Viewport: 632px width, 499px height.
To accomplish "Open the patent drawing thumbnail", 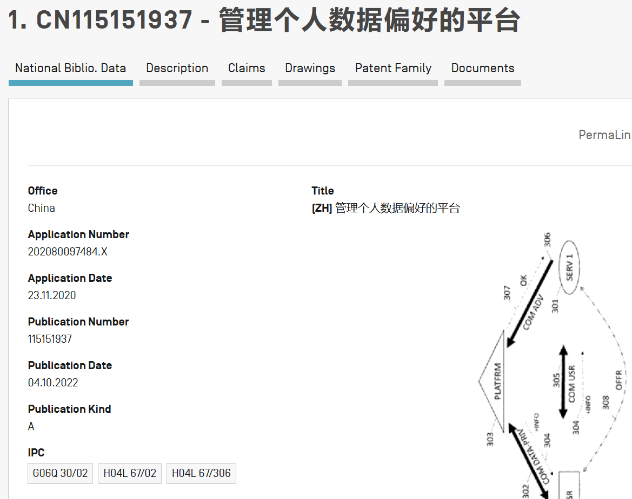I will point(553,365).
